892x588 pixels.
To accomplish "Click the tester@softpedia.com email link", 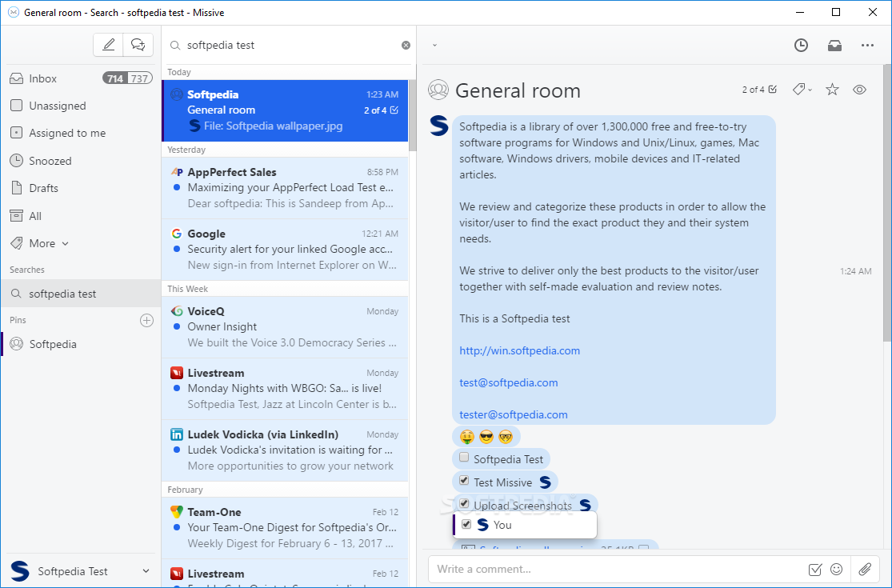I will pos(514,414).
